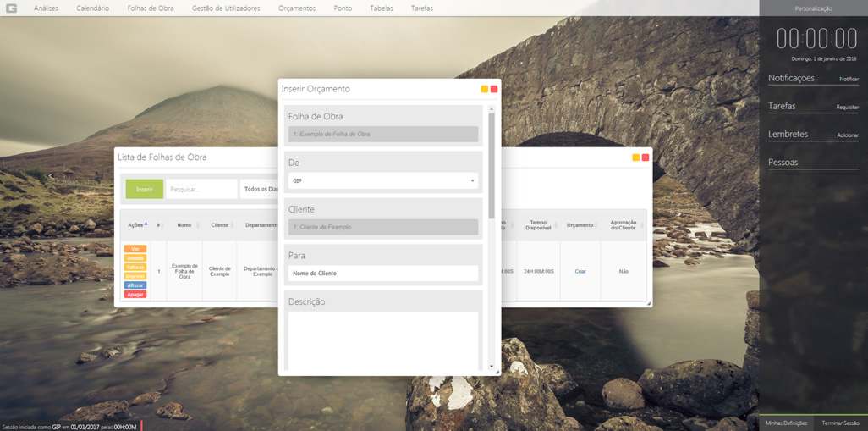Open the Todos os Dias filter dropdown
868x431 pixels.
260,190
